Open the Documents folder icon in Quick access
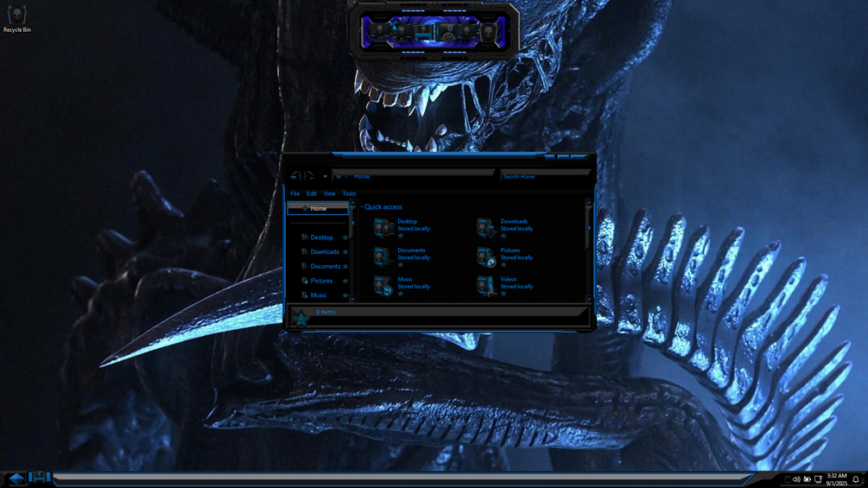Viewport: 868px width, 488px height. (383, 257)
